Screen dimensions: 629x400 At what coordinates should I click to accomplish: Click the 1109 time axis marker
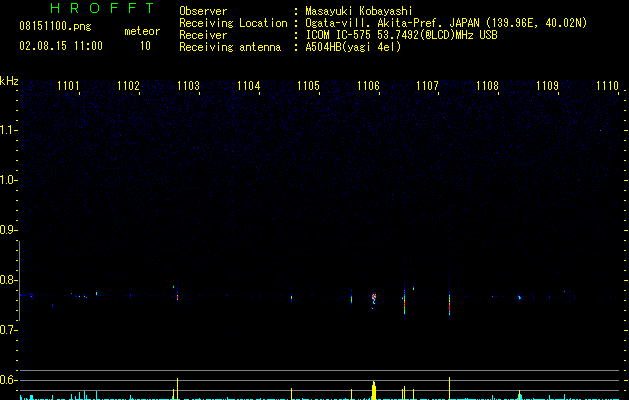[x=547, y=85]
